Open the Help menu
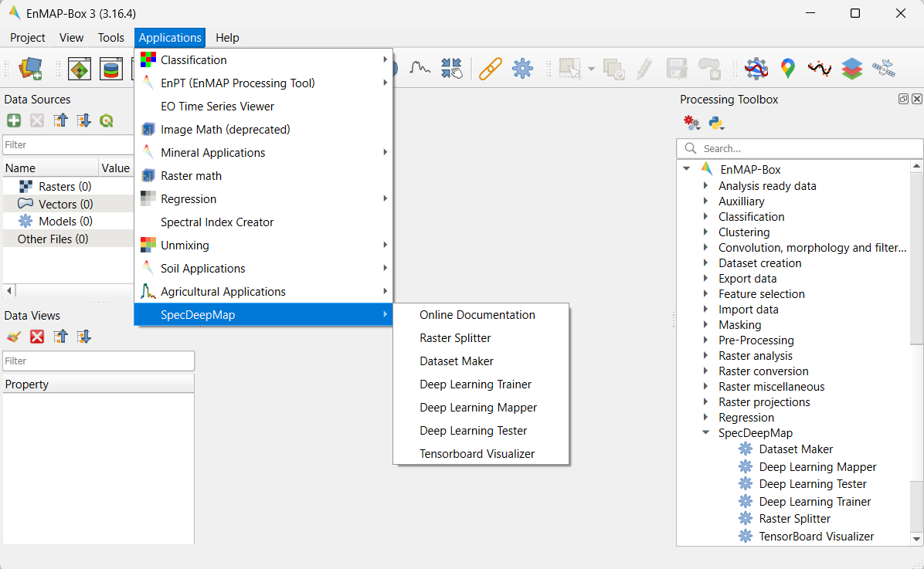Image resolution: width=924 pixels, height=569 pixels. [227, 38]
